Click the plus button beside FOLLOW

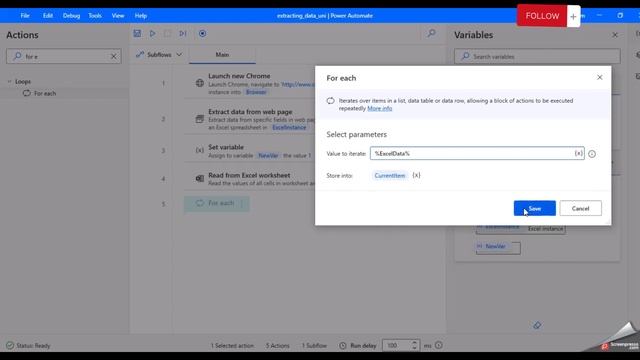point(573,16)
